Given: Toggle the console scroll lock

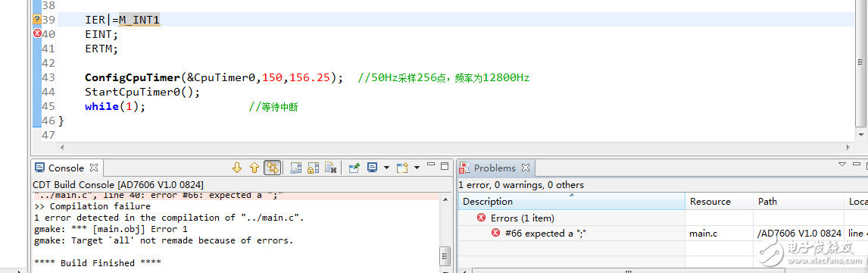Looking at the screenshot, I should [314, 168].
